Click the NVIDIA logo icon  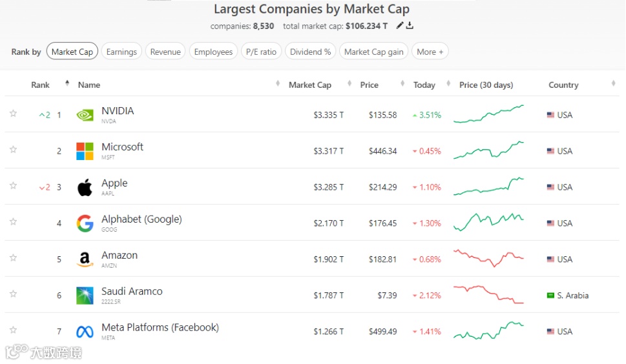click(85, 115)
